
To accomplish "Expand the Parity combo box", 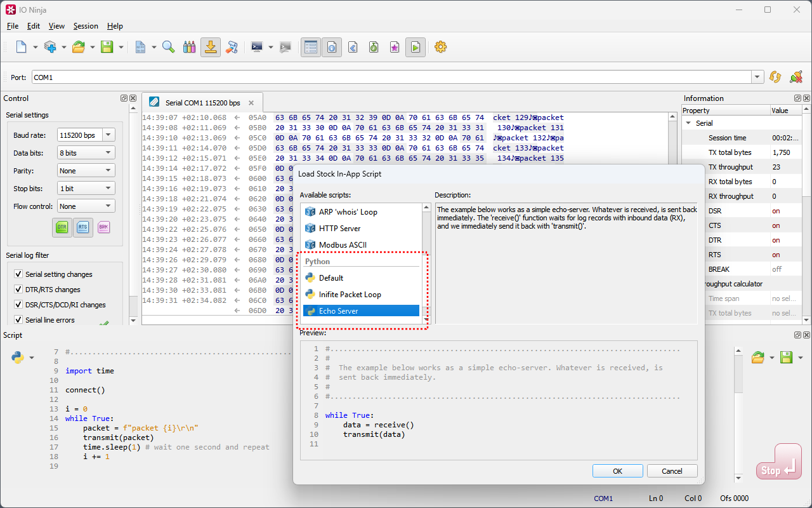I will [x=108, y=171].
